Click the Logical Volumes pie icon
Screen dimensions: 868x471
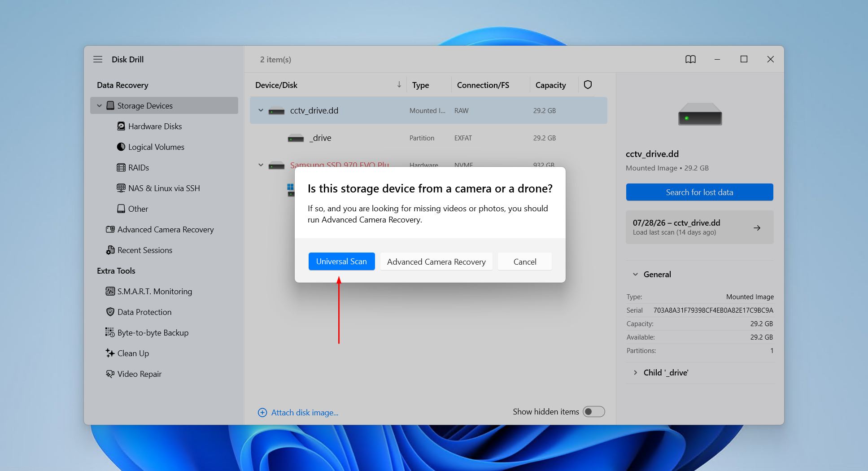click(x=121, y=147)
